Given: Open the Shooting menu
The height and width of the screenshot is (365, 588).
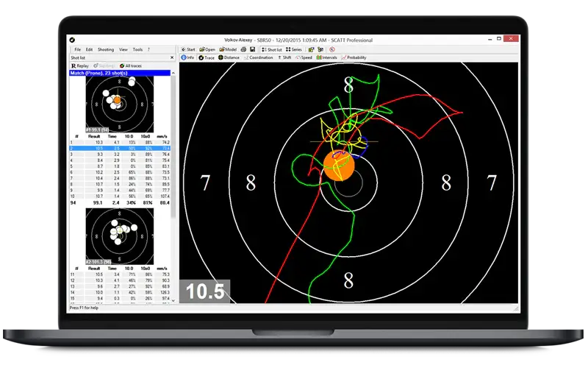Looking at the screenshot, I should (106, 49).
